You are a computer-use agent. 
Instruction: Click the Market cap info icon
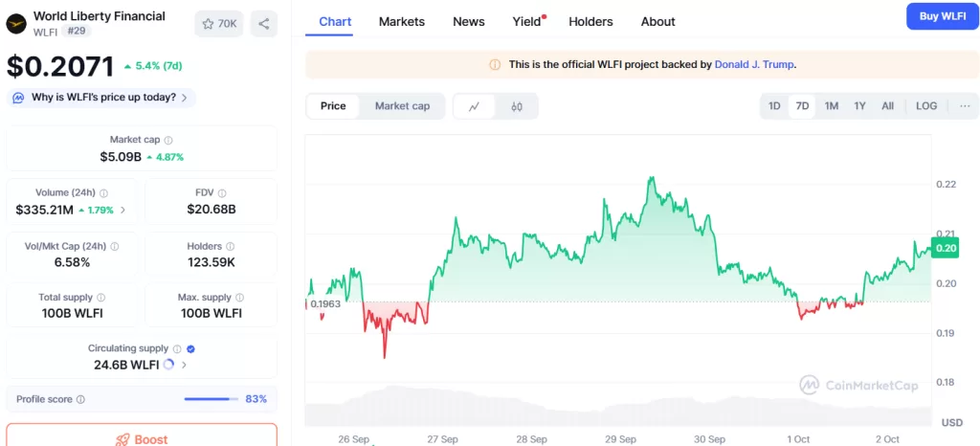pos(168,140)
